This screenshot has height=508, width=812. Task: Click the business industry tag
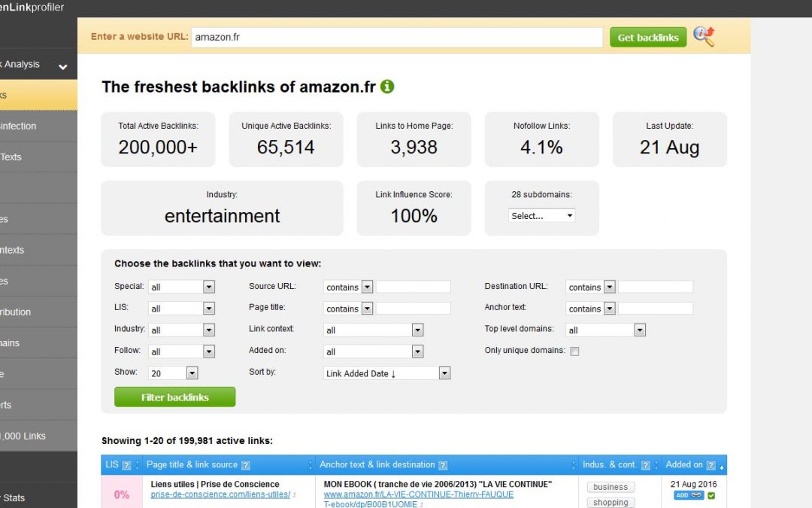611,487
